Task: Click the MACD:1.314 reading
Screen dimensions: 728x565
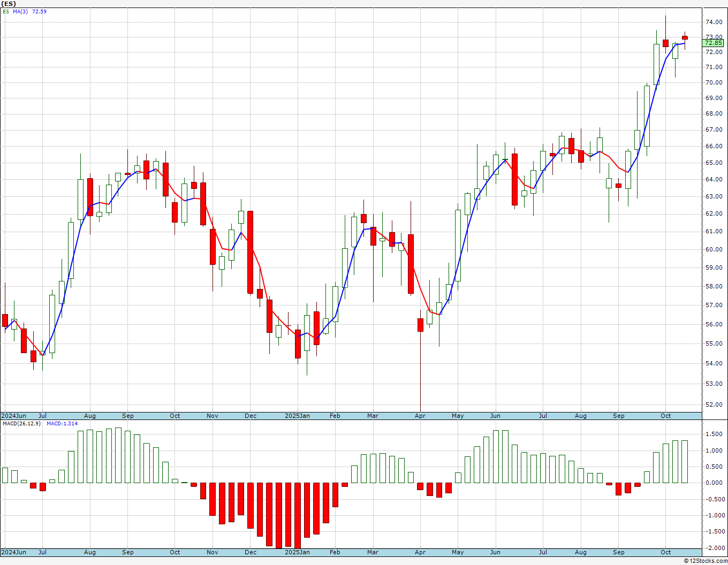Action: [62, 424]
